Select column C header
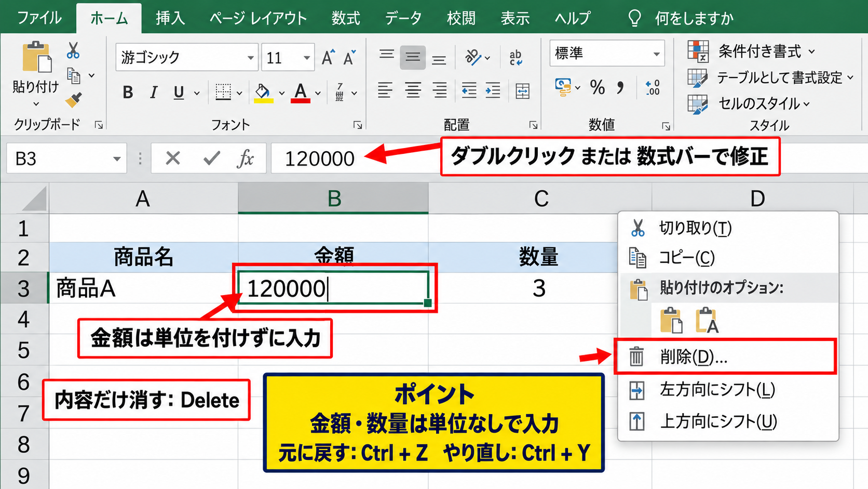 pos(540,199)
